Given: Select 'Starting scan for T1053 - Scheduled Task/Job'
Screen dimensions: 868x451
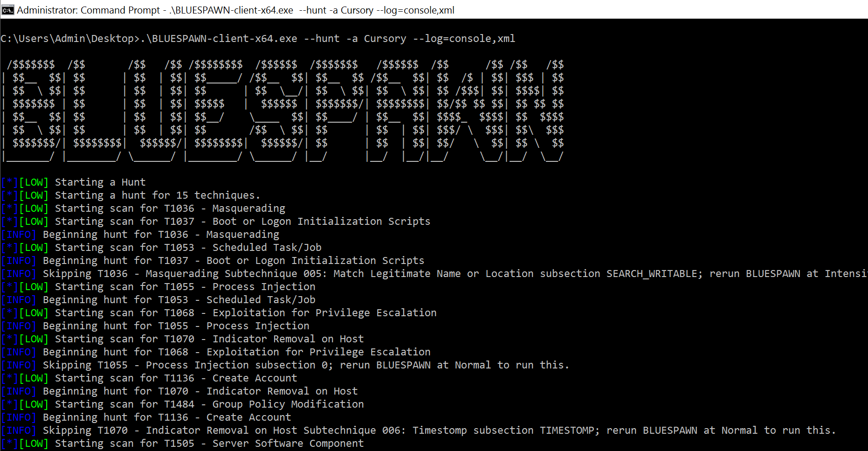Looking at the screenshot, I should tap(161, 248).
